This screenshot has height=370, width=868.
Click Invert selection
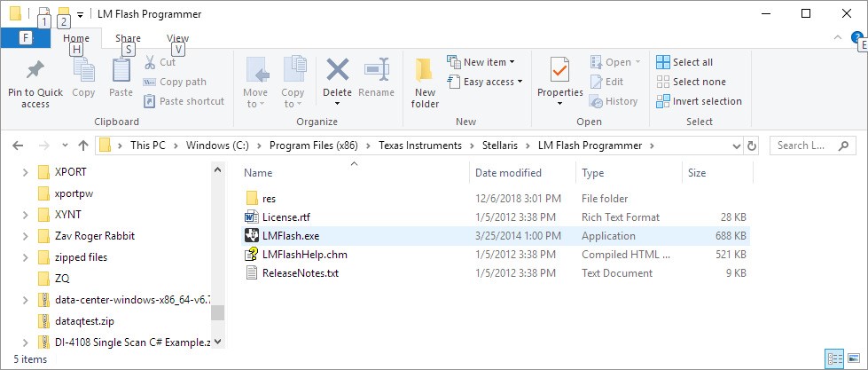(699, 101)
